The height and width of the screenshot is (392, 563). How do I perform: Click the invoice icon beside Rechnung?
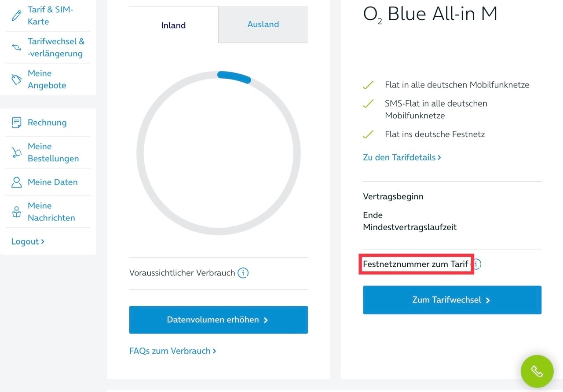point(17,123)
